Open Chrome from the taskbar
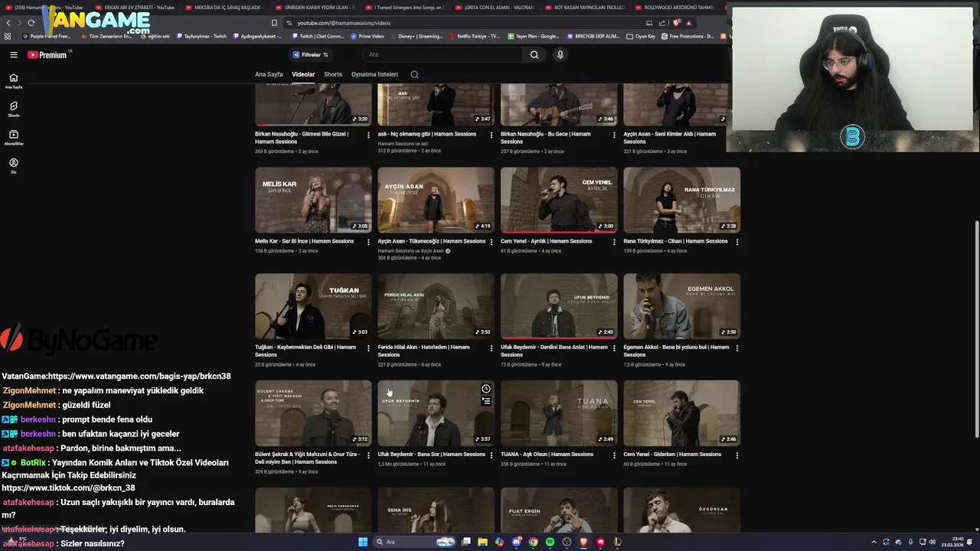Image resolution: width=980 pixels, height=551 pixels. click(x=533, y=542)
